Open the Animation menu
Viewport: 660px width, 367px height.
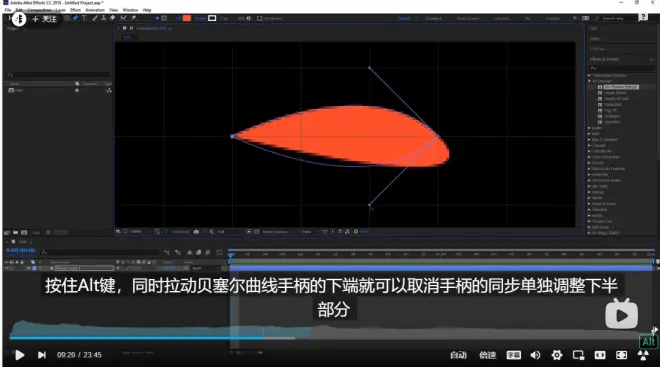[95, 10]
